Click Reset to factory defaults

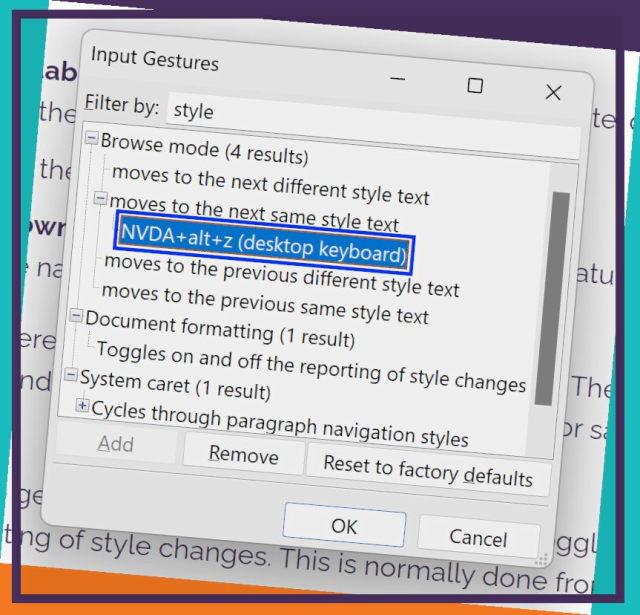[427, 470]
